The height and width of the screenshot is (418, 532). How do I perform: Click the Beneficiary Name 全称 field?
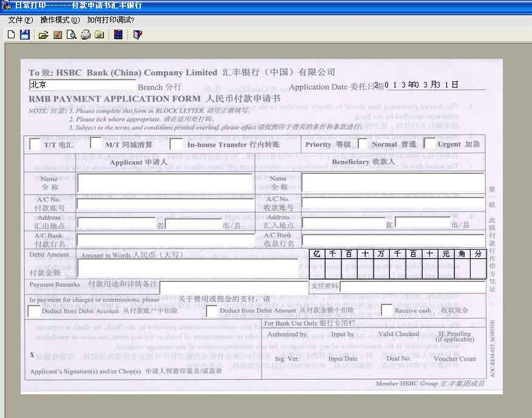pyautogui.click(x=393, y=183)
